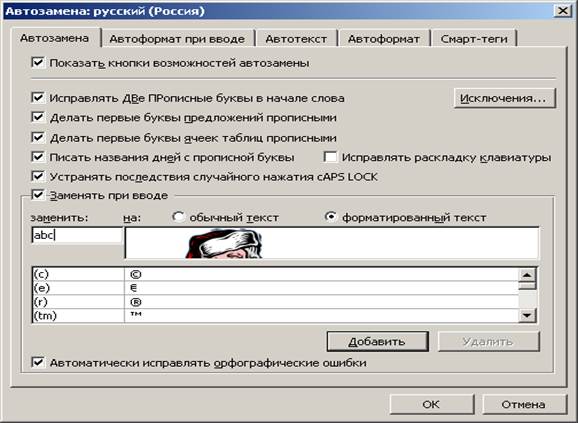Click the ® replacement symbol
Image resolution: width=578 pixels, height=423 pixels.
pyautogui.click(x=136, y=302)
